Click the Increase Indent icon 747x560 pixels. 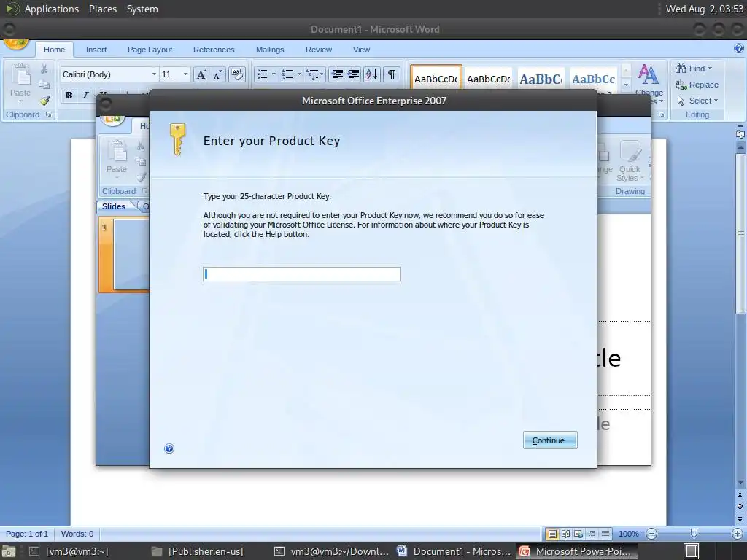click(354, 74)
